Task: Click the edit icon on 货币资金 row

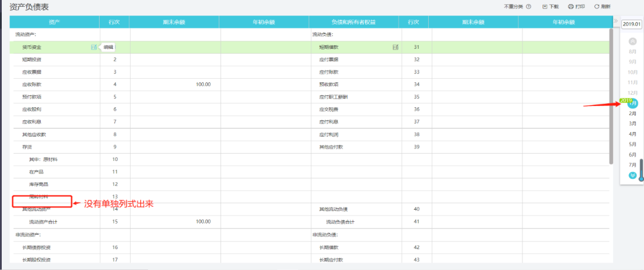Action: [x=94, y=47]
